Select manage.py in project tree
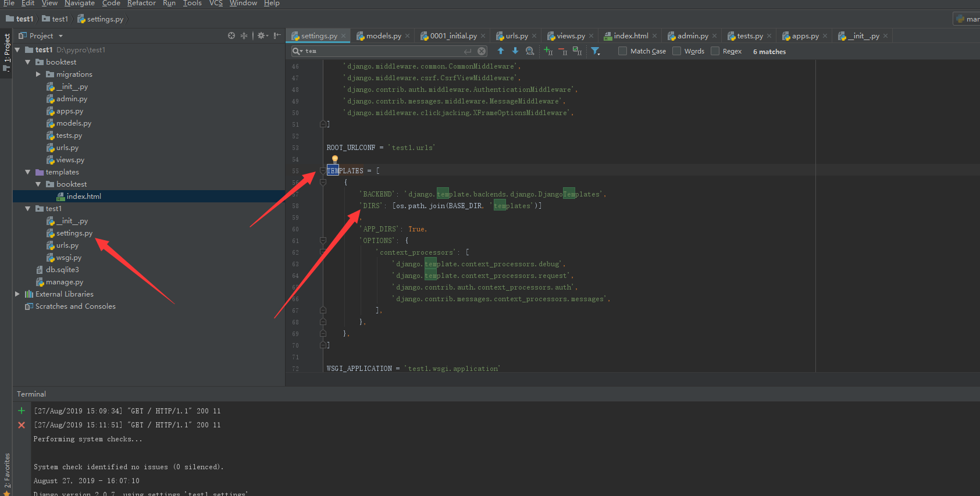 click(64, 282)
